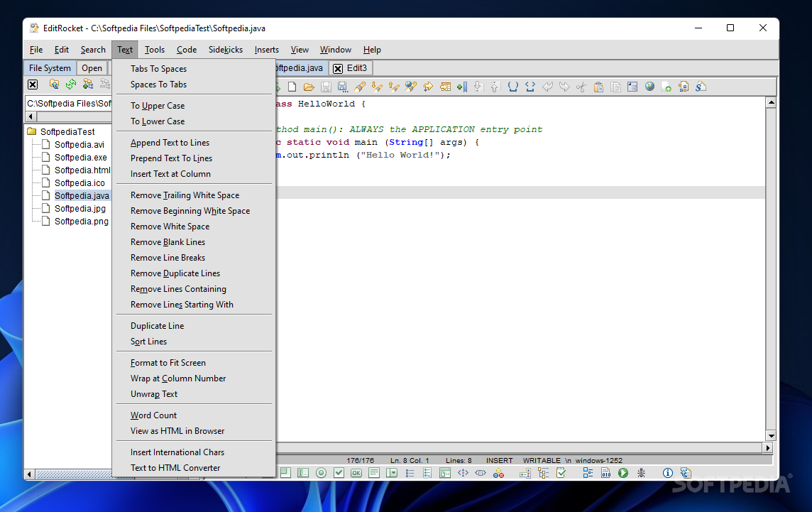This screenshot has width=812, height=512.
Task: Click the Add Bookmark toolbar icon
Action: 462,87
